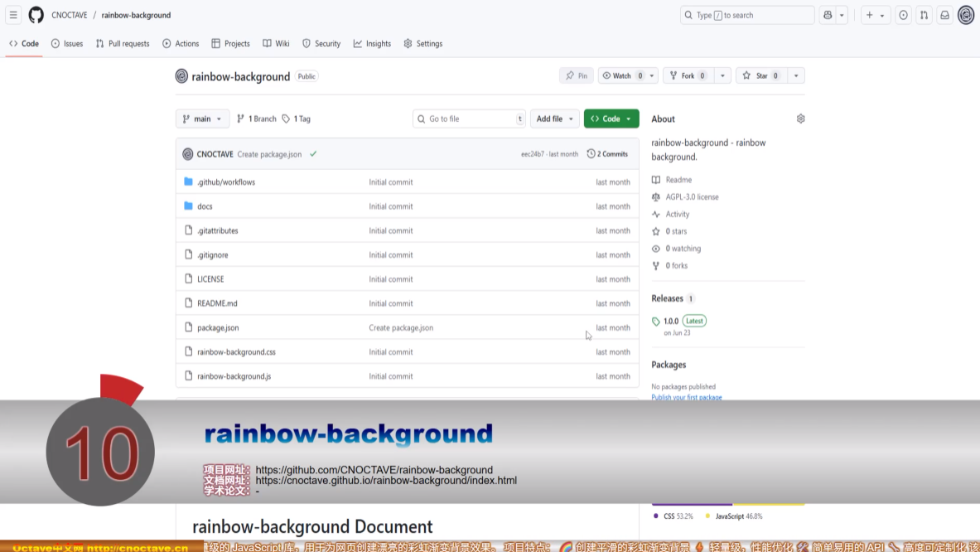Go to GitHub homepage via Octocat logo

pos(36,15)
